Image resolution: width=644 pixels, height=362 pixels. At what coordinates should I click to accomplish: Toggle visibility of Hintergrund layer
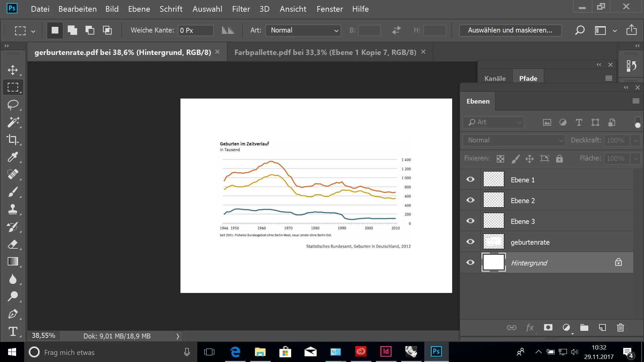(470, 262)
